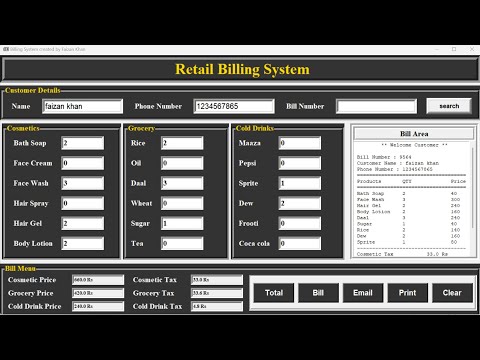Generate invoice with the Bill button
The image size is (480, 360).
click(318, 293)
